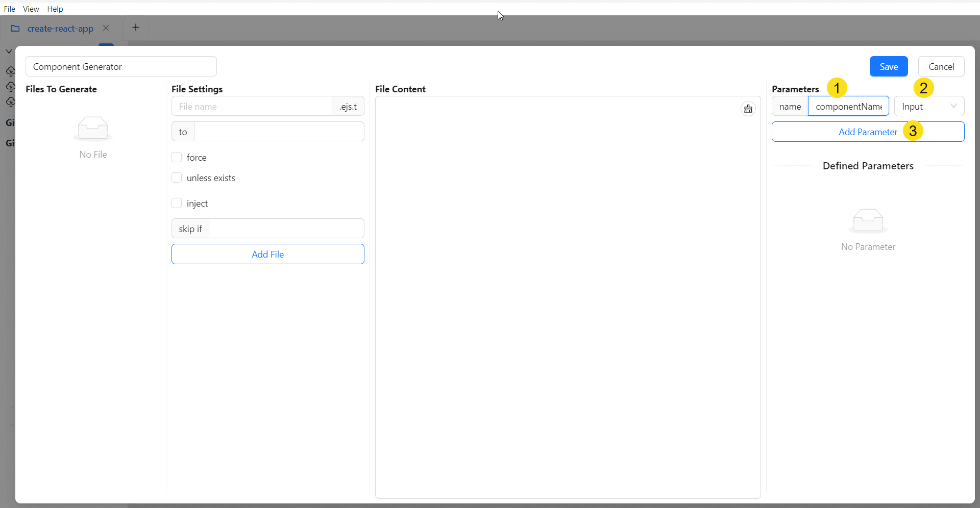Click the Add File button
980x508 pixels.
tap(267, 254)
